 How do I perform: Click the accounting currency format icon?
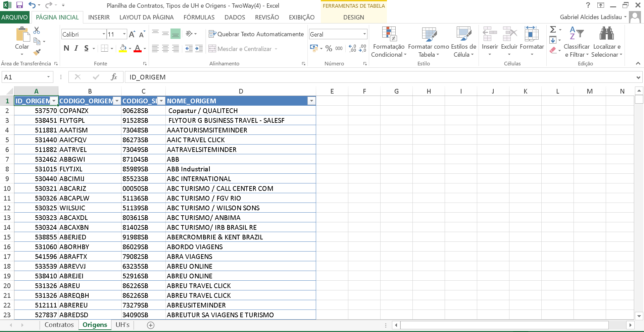tap(314, 49)
